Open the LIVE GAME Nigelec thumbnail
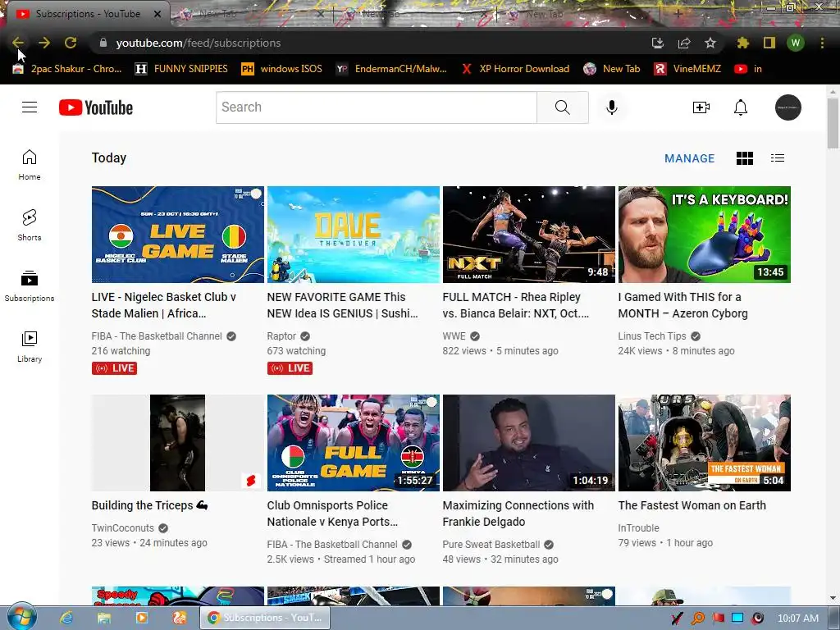 point(177,234)
